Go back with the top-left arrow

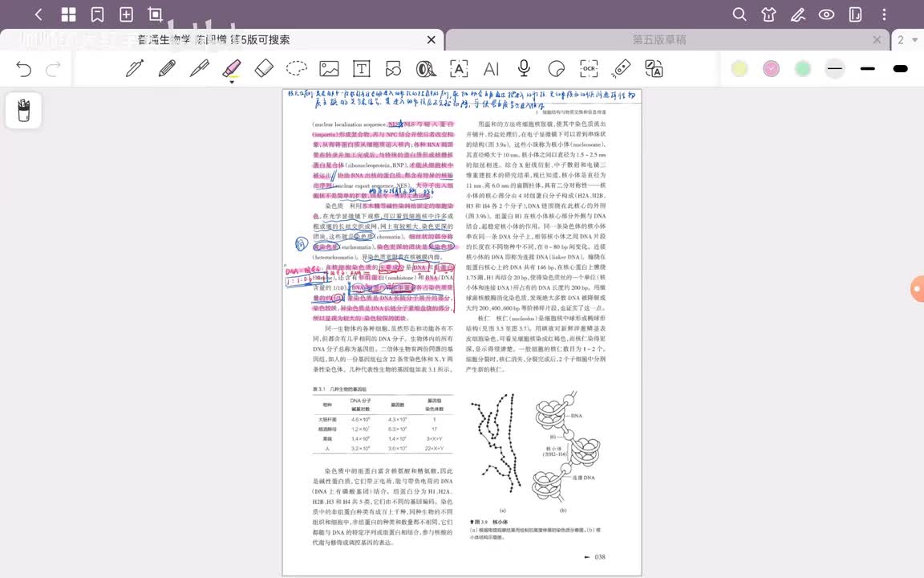[38, 14]
